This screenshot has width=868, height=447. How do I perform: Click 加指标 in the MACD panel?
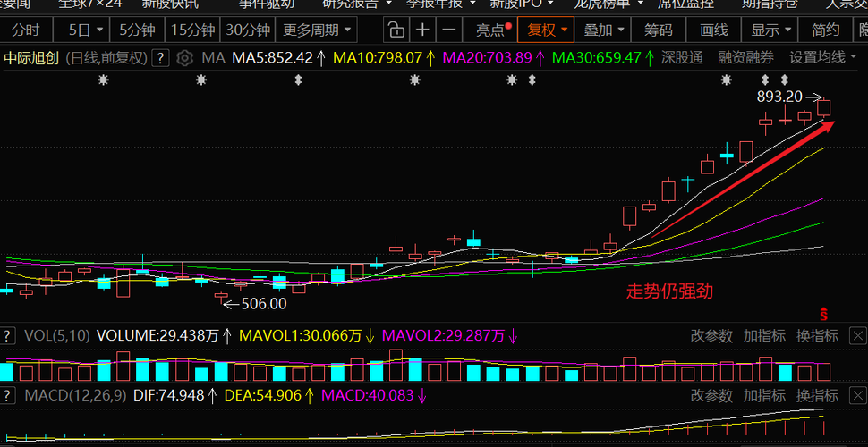pos(764,395)
